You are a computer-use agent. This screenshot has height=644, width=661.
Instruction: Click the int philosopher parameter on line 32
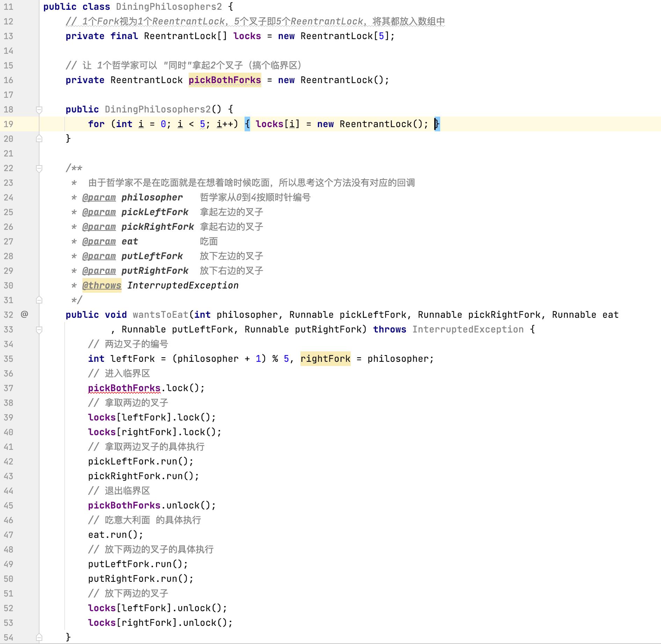[236, 315]
